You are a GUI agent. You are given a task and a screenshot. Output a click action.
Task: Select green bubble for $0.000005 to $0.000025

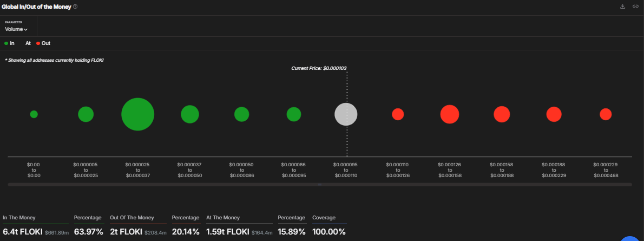tap(86, 114)
